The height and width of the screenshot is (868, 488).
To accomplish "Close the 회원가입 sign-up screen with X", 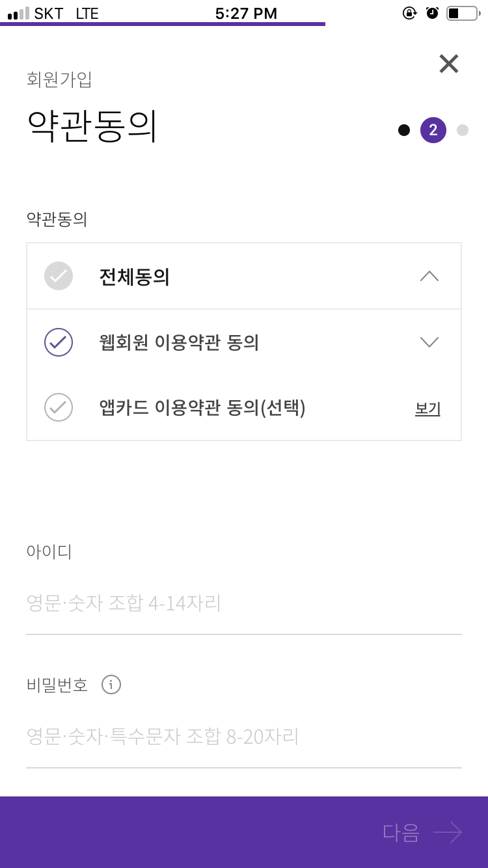I will [449, 64].
